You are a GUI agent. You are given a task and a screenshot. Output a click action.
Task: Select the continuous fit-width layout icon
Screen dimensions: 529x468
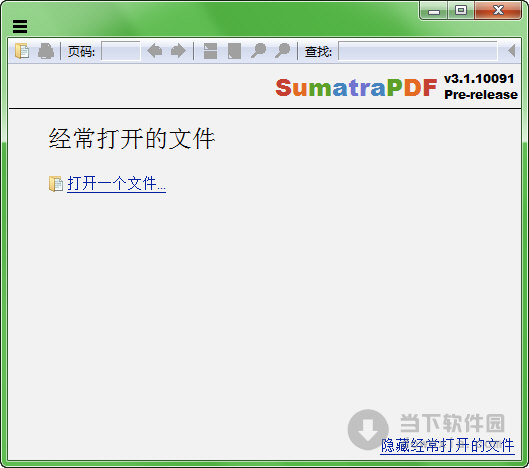(211, 51)
